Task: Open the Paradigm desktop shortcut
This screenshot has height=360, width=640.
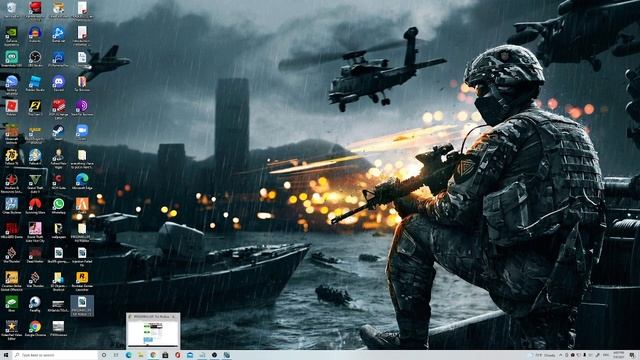Action: pos(35,304)
